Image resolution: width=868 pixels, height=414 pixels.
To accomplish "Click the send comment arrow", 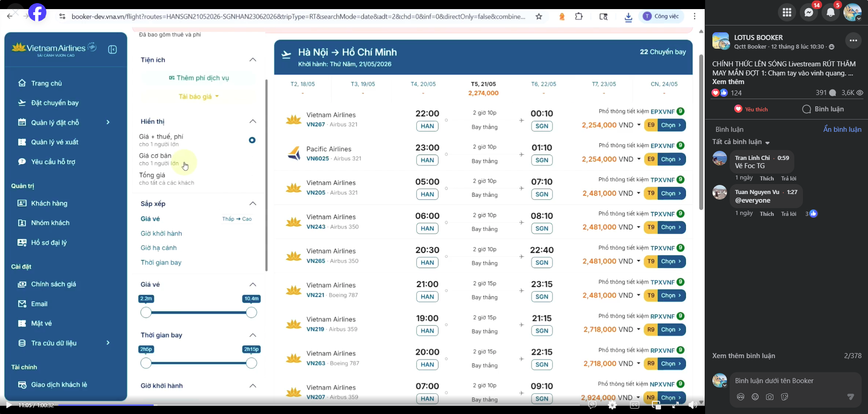I will click(x=851, y=397).
